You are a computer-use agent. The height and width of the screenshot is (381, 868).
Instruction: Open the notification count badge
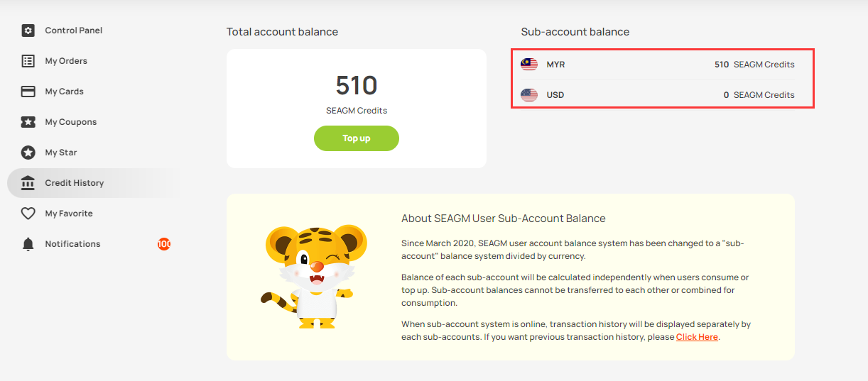tap(164, 244)
